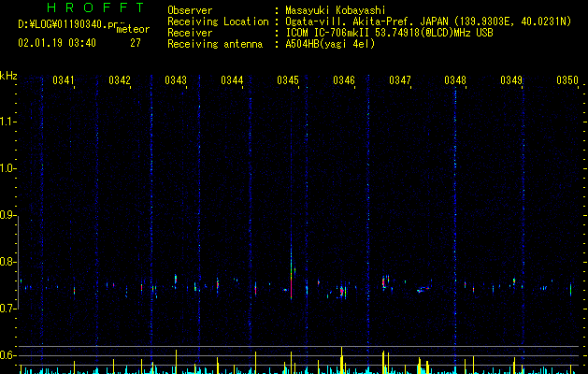588x374 pixels.
Task: Click the 0.8 kHz frequency axis label
Action: pos(7,262)
